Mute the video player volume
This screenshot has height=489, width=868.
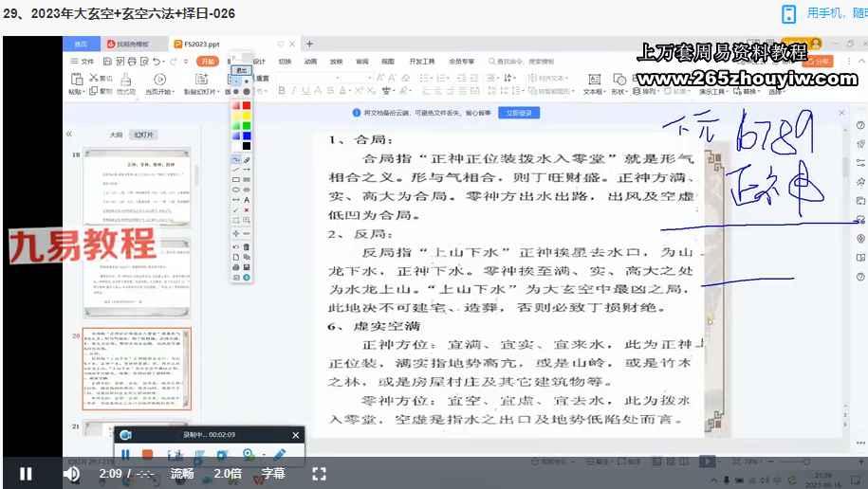pos(71,473)
